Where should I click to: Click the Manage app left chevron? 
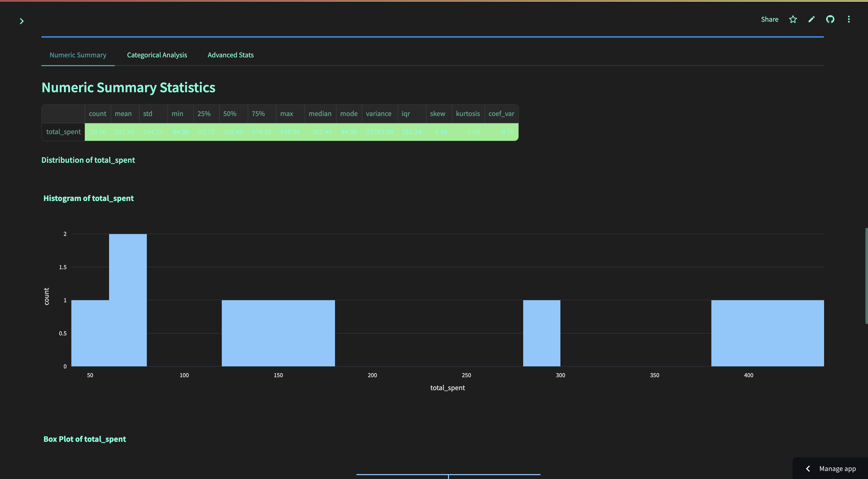click(x=808, y=469)
